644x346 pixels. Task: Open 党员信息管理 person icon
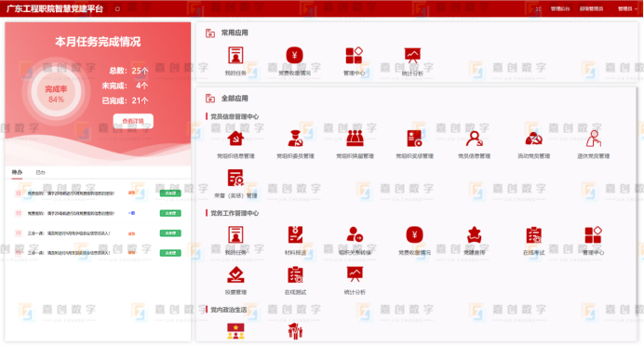(474, 139)
